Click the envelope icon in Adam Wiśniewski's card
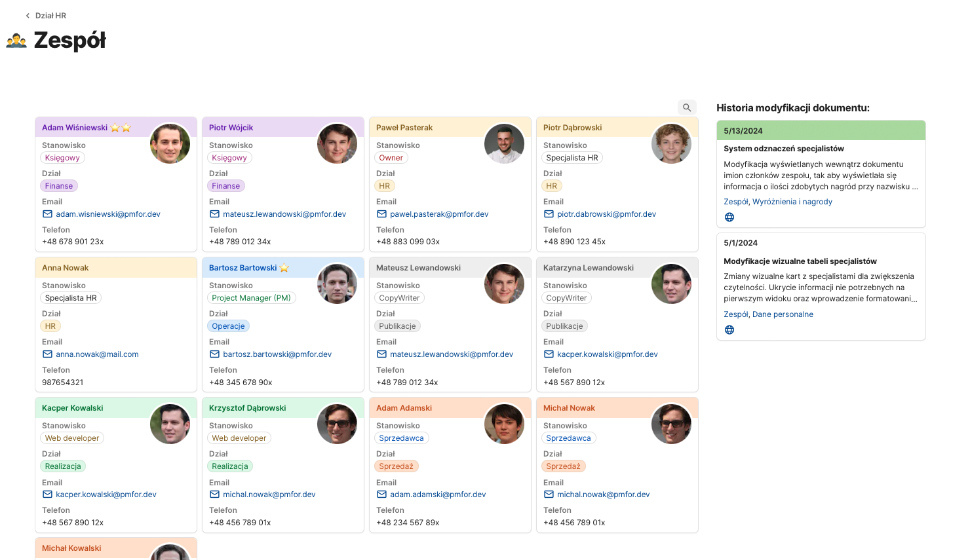This screenshot has width=970, height=560. click(x=47, y=214)
